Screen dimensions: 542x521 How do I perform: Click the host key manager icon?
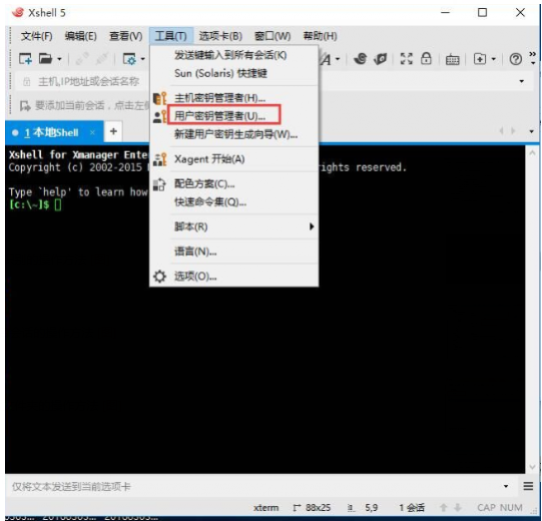[160, 98]
